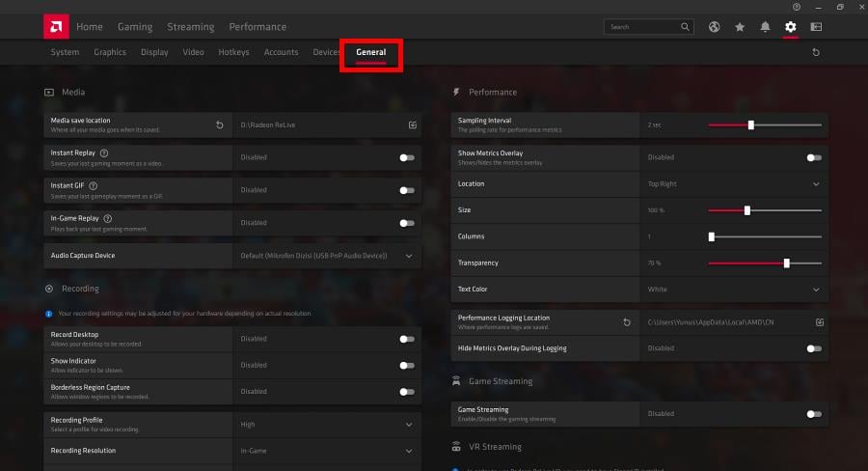
Task: Open the notifications bell
Action: click(x=765, y=27)
